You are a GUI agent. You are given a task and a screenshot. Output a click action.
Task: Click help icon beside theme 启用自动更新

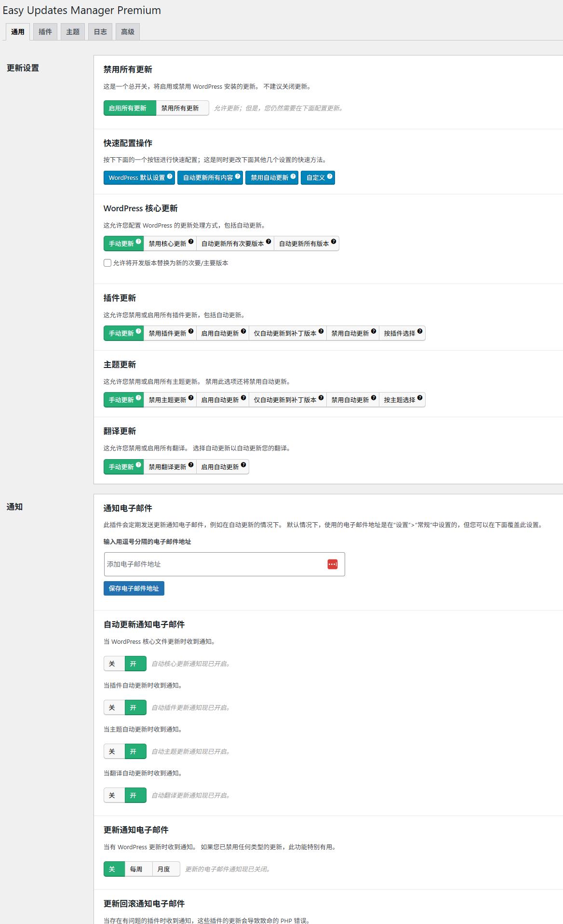(243, 398)
